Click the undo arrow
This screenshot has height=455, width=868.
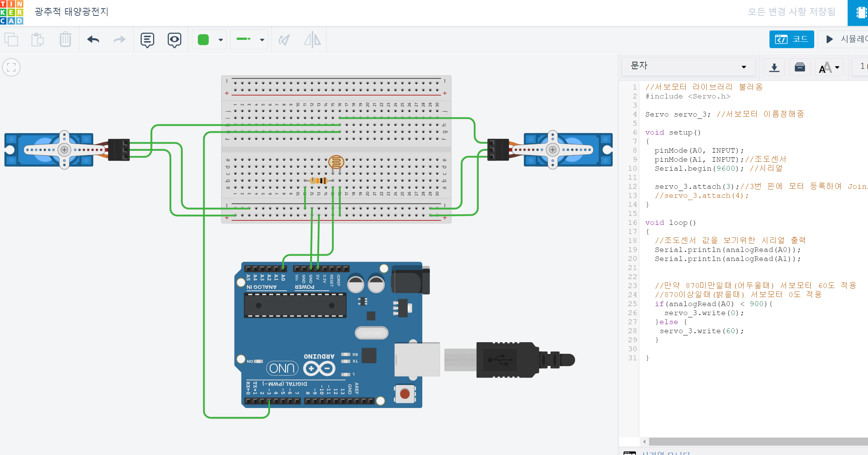tap(93, 39)
